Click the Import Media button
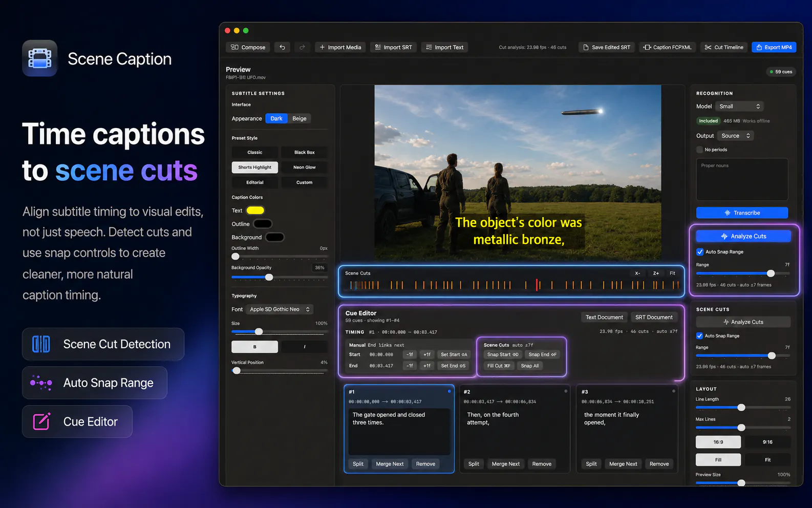 pos(340,47)
